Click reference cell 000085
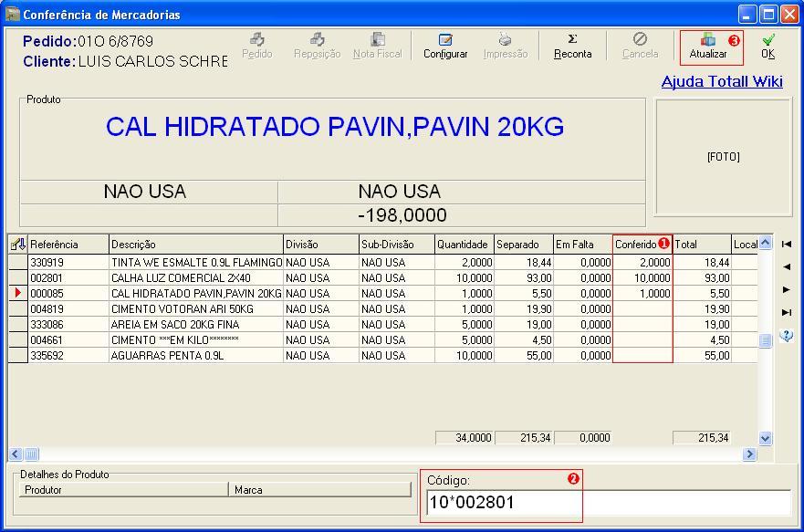Image resolution: width=804 pixels, height=532 pixels. click(68, 294)
